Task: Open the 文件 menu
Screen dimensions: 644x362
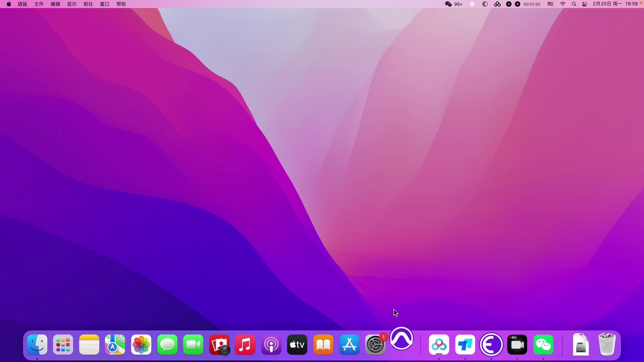Action: 39,4
